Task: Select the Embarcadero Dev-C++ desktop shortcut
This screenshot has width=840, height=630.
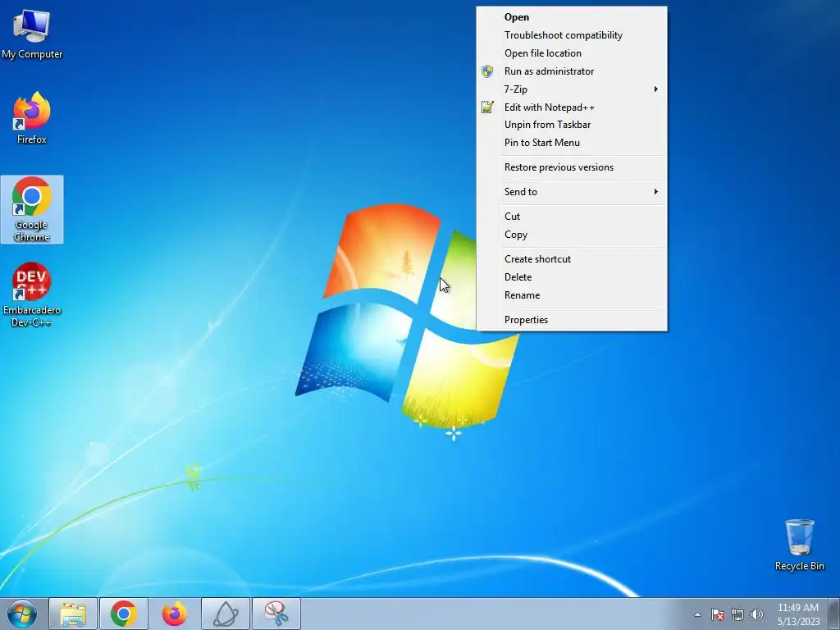Action: [x=32, y=294]
